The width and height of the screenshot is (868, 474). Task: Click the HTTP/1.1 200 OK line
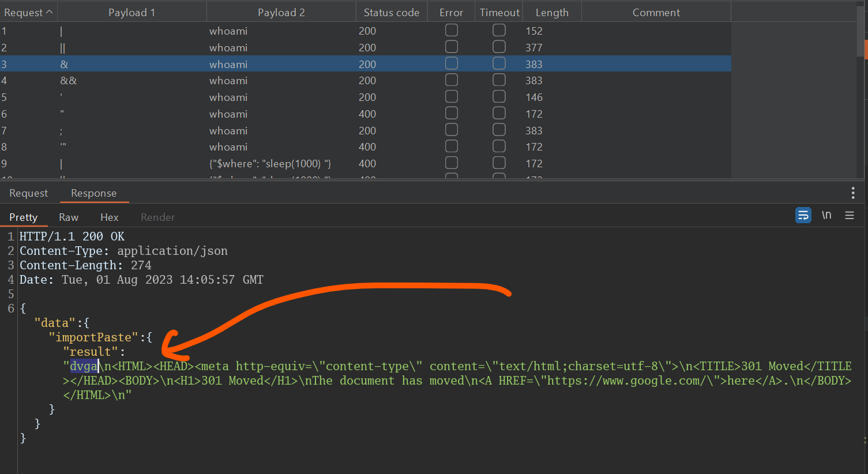pyautogui.click(x=72, y=236)
